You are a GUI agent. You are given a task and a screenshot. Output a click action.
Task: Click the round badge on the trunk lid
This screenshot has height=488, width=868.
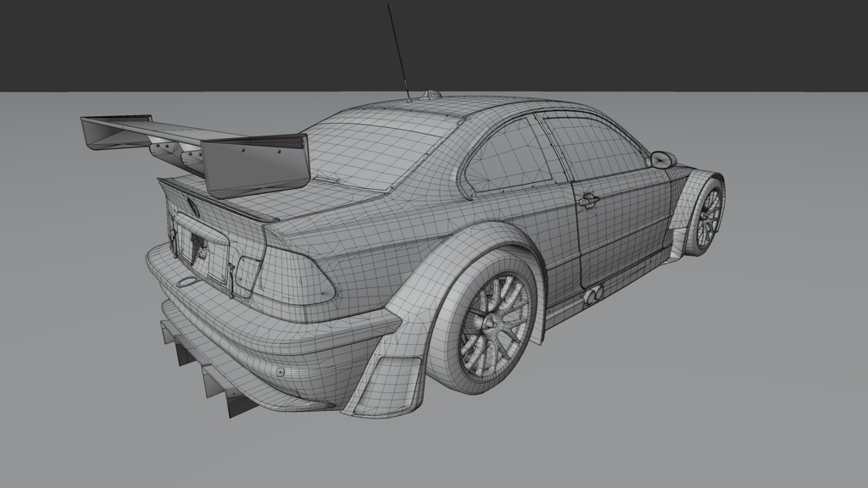point(193,207)
